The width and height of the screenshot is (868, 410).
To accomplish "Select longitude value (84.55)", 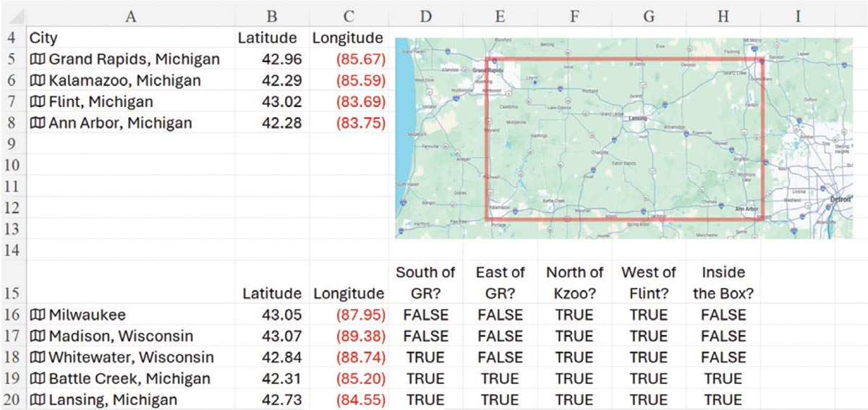I will 348,400.
